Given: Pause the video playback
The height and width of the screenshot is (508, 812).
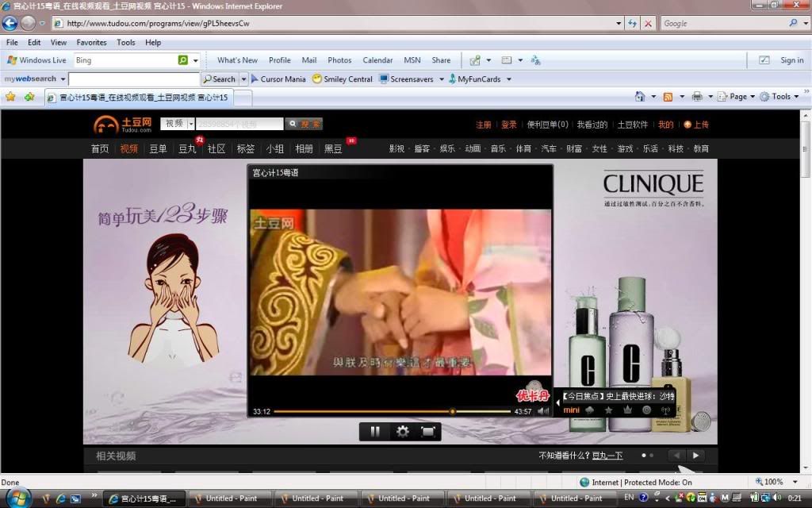Looking at the screenshot, I should tap(375, 432).
